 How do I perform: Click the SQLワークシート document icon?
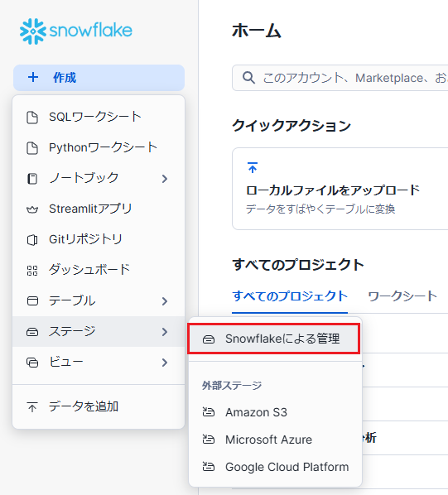tap(32, 118)
